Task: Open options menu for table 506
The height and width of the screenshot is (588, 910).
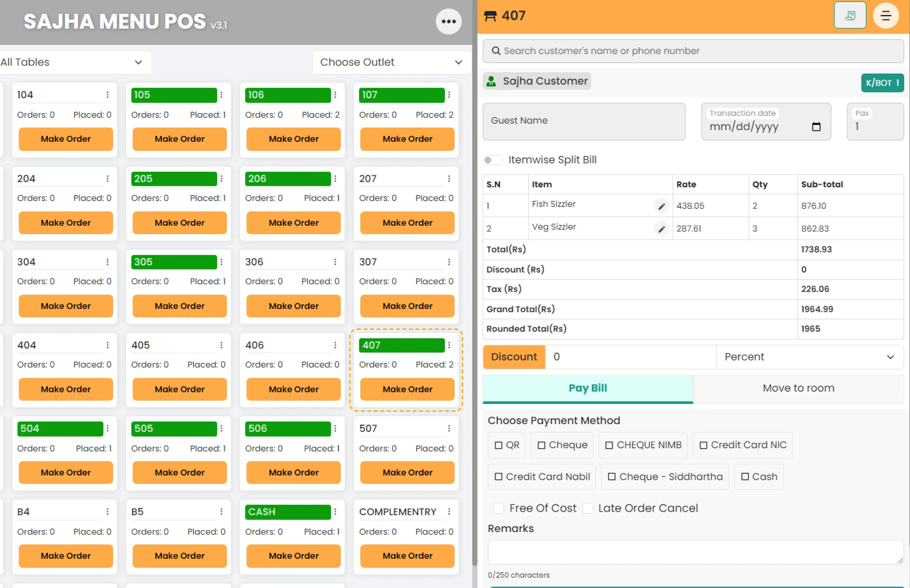Action: pos(335,428)
